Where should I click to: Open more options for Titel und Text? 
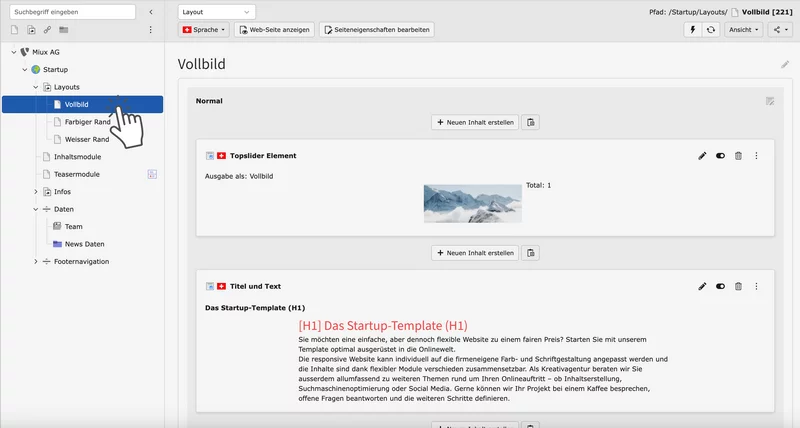click(756, 286)
